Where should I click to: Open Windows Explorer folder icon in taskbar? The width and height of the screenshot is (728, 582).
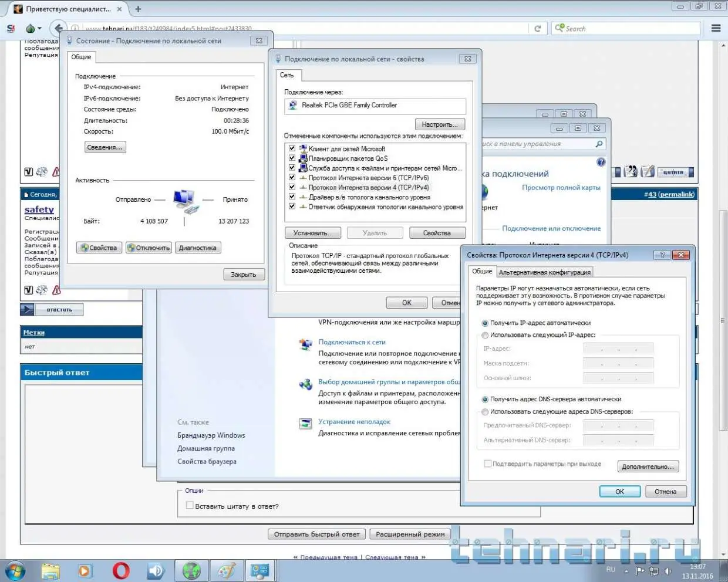tap(51, 570)
